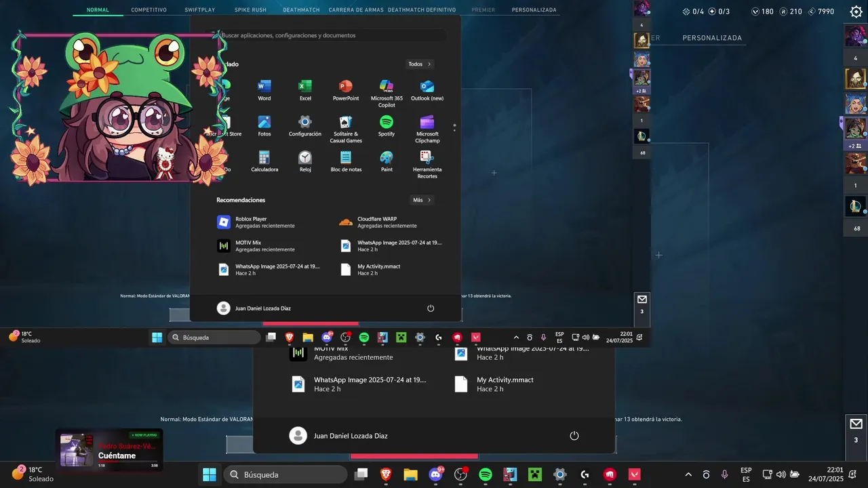Image resolution: width=868 pixels, height=488 pixels.
Task: Click Búsqueda box in the large bottom taskbar
Action: coord(287,474)
